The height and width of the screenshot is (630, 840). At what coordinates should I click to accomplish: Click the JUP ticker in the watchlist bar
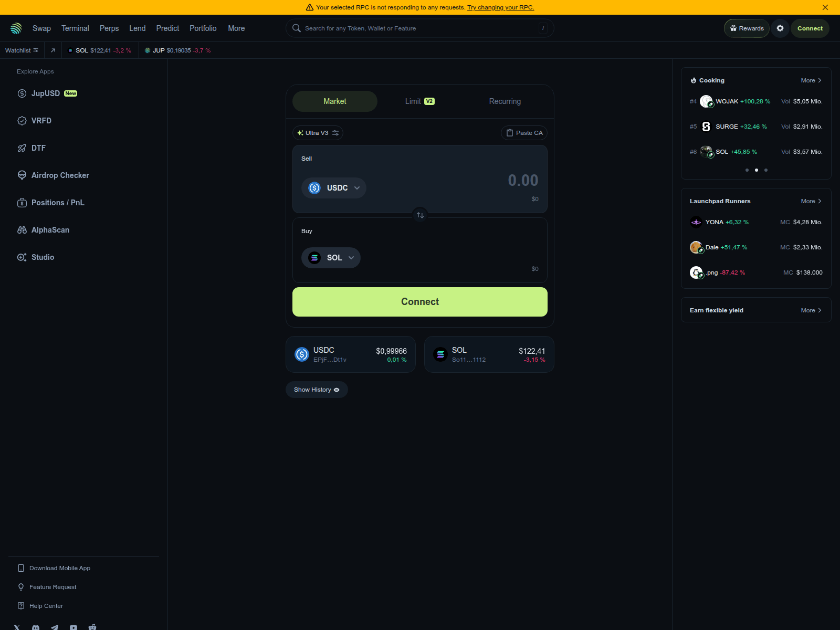[x=177, y=50]
